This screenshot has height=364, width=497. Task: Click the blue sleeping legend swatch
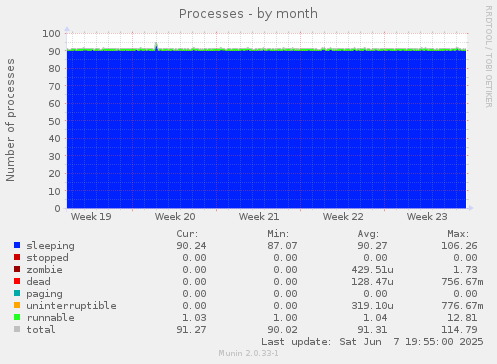17,245
